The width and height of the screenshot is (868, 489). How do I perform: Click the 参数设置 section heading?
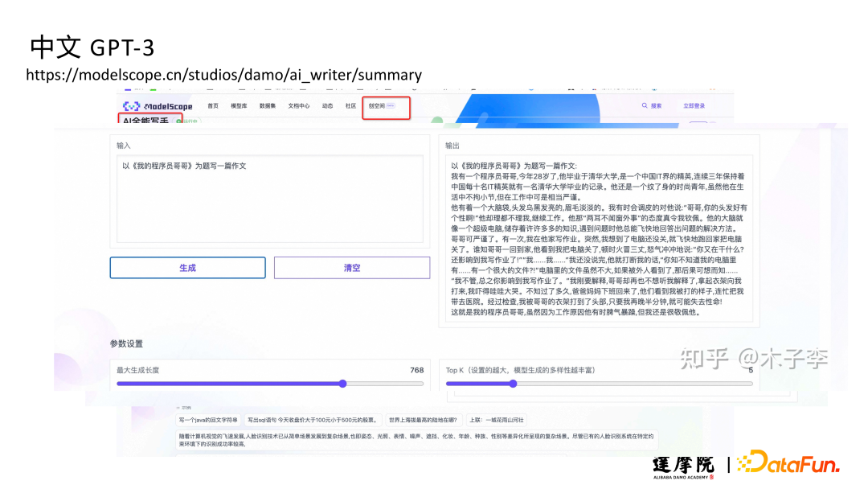(126, 343)
